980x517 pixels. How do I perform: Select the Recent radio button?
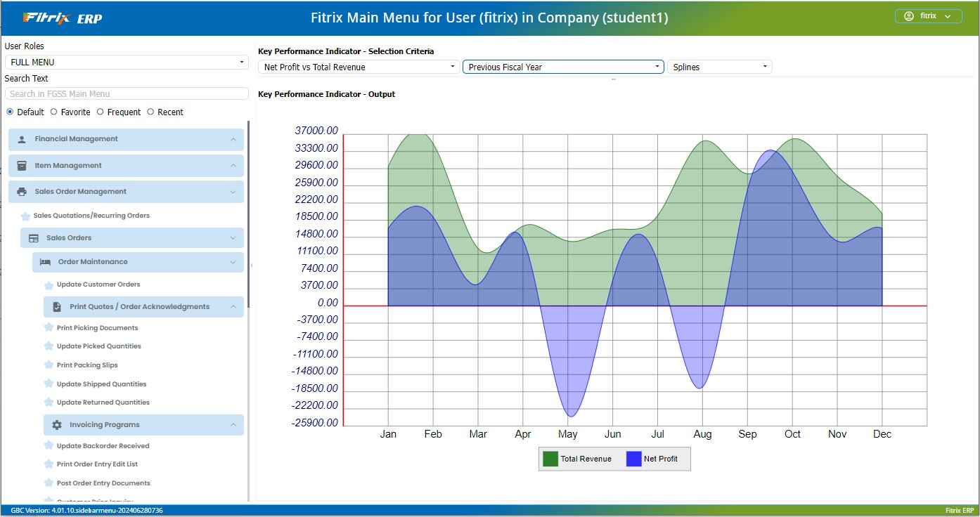click(x=150, y=112)
